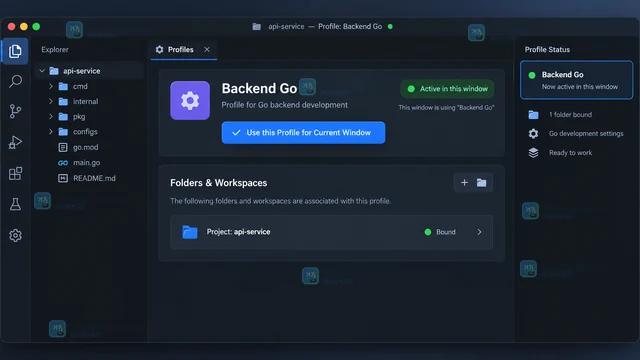The width and height of the screenshot is (640, 360).
Task: Click the Project: api-service label
Action: tap(238, 232)
